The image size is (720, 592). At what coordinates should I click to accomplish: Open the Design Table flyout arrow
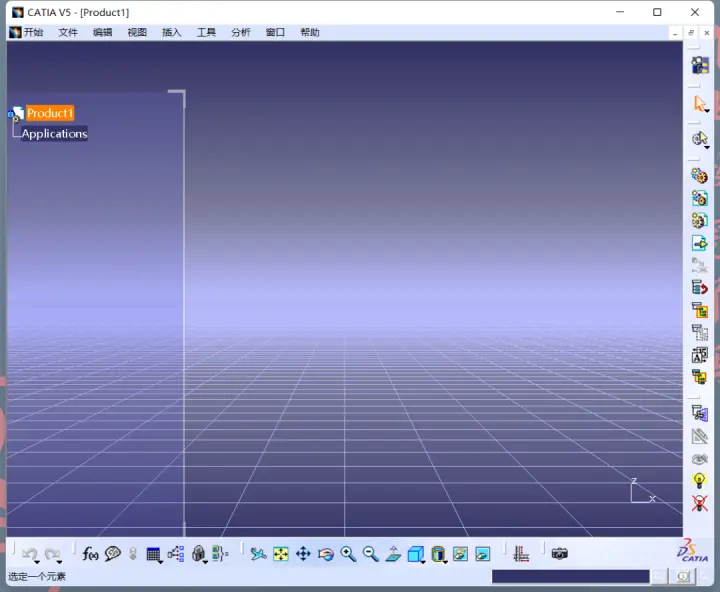tap(160, 562)
